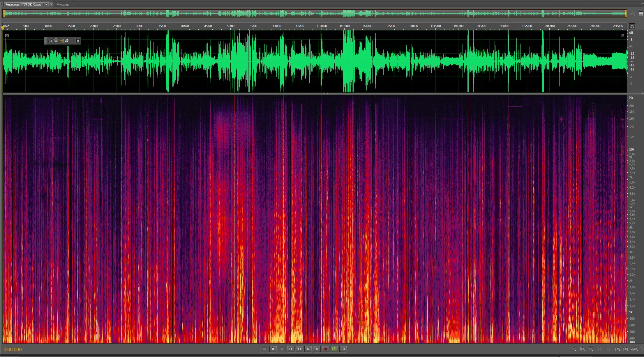The image size is (644, 357).
Task: Click the overview navigator waveform bar
Action: [315, 13]
